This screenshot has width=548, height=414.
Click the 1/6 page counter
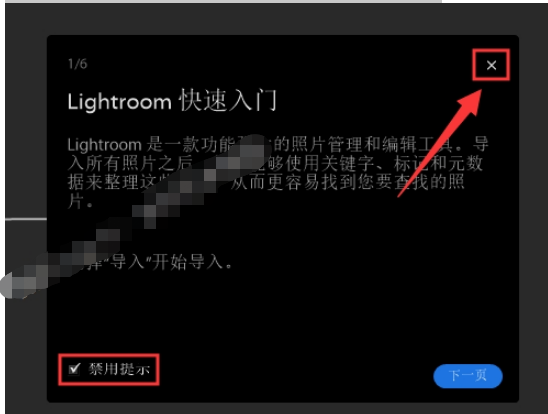point(78,64)
